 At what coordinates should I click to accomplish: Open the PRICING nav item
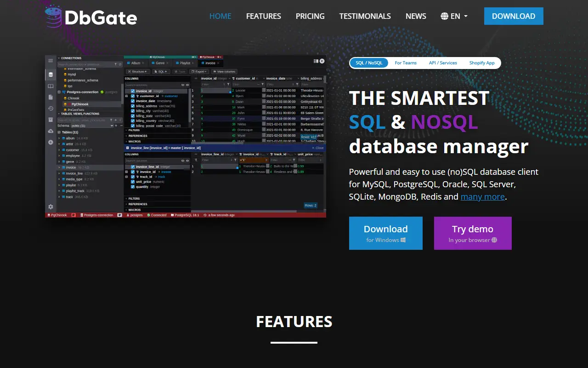coord(310,16)
